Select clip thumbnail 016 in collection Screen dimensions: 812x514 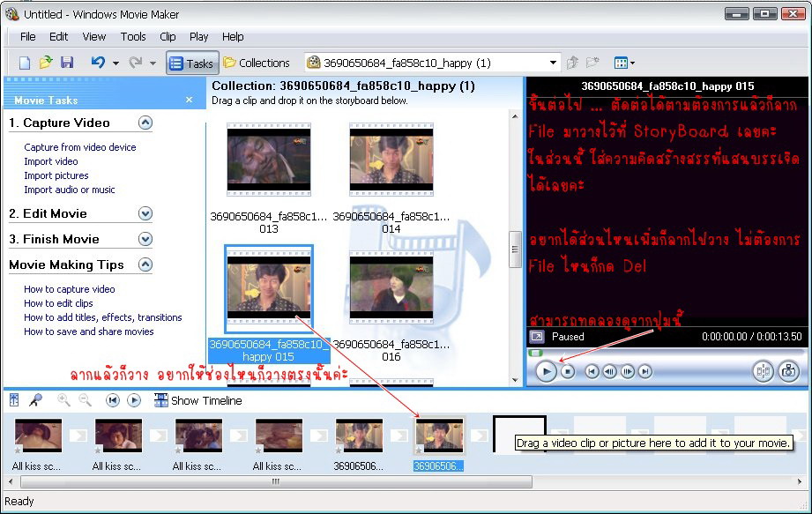point(391,287)
